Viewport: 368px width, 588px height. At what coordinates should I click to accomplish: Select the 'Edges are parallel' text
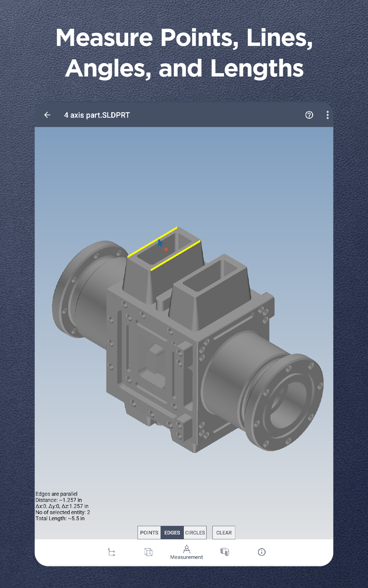[56, 494]
